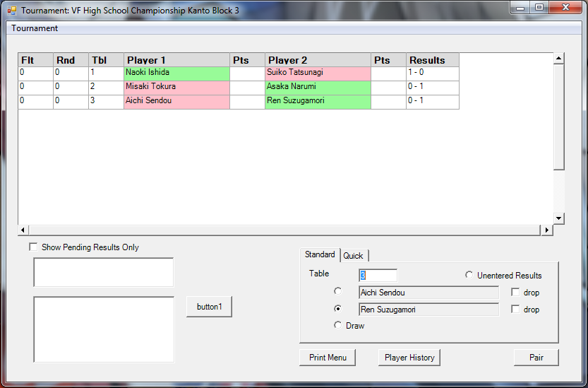588x388 pixels.
Task: Minimize the Tournament window
Action: pos(520,8)
